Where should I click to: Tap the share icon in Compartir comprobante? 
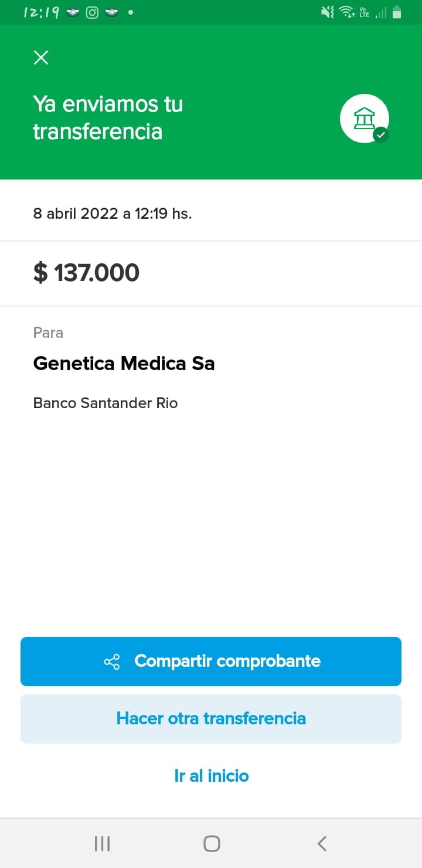[x=112, y=662]
